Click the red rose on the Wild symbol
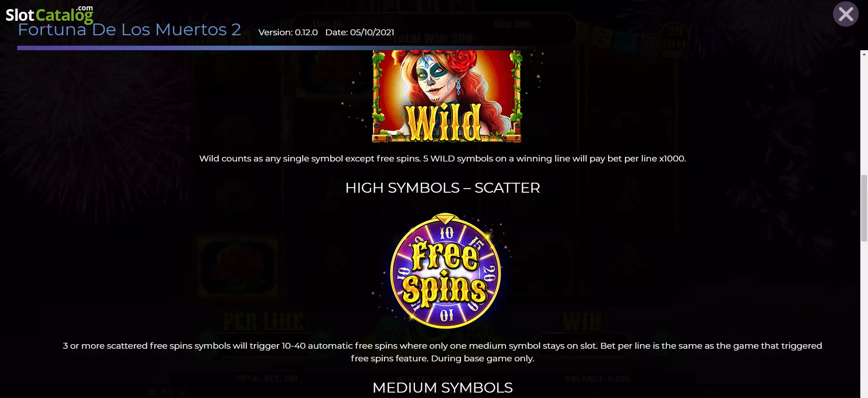Image resolution: width=868 pixels, height=398 pixels. coord(463,59)
